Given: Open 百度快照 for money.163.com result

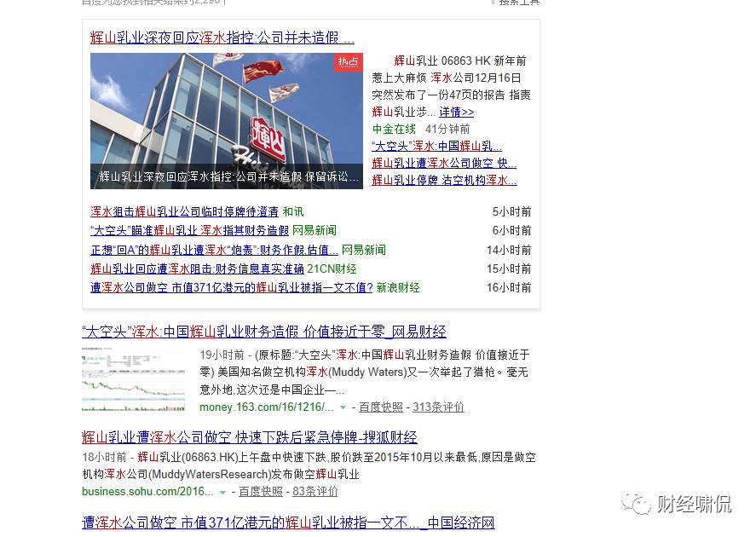Looking at the screenshot, I should (x=380, y=407).
